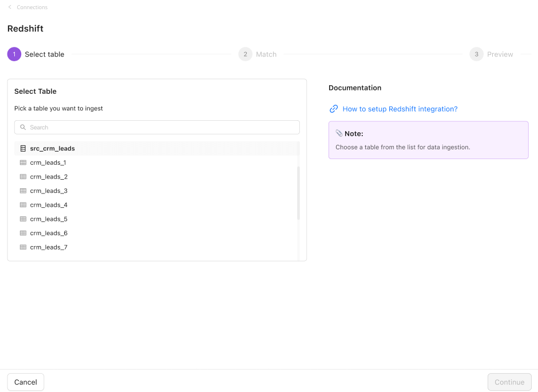Click the table icon next to crm_leads_5

tap(23, 219)
